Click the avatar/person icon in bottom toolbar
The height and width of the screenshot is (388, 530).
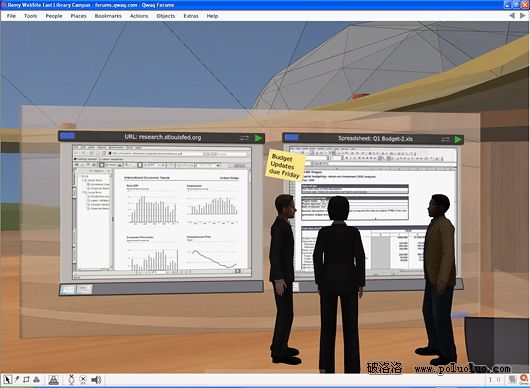[53, 380]
